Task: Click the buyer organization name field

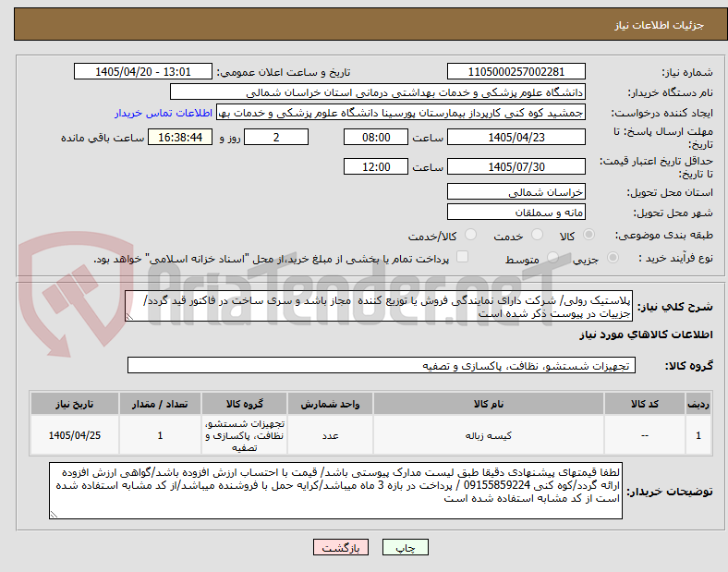Action: click(x=378, y=91)
